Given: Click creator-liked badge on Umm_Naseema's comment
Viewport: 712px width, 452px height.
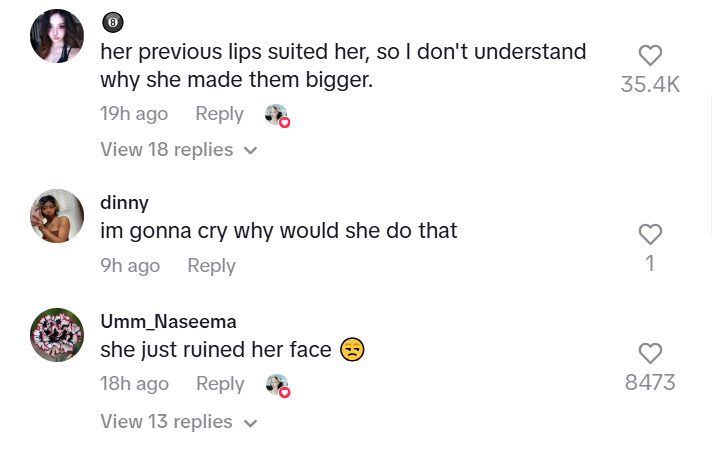Looking at the screenshot, I should pos(277,385).
